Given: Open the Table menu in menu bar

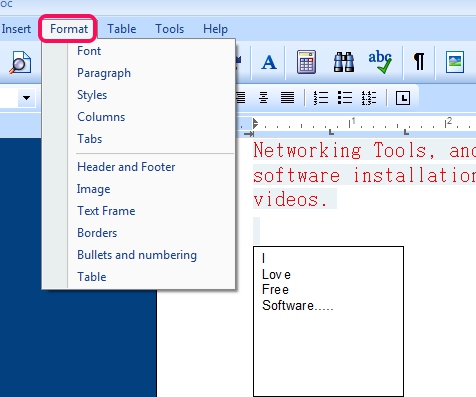Looking at the screenshot, I should [122, 29].
